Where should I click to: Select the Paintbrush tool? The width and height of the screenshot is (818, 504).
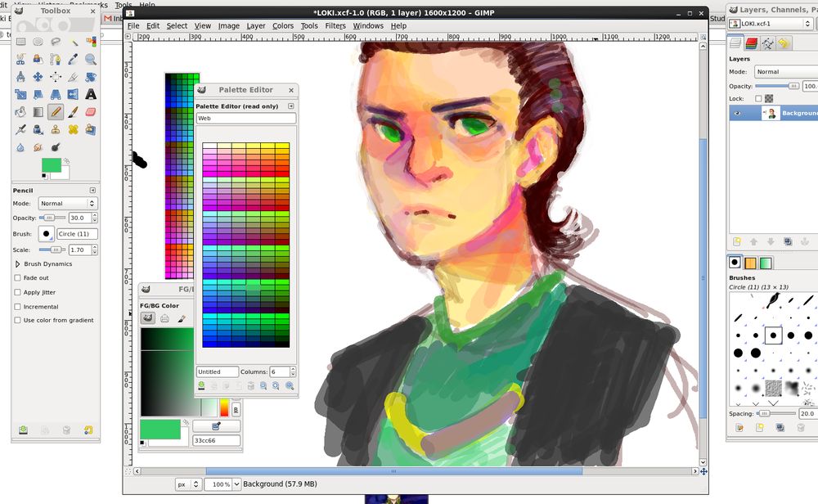[73, 111]
